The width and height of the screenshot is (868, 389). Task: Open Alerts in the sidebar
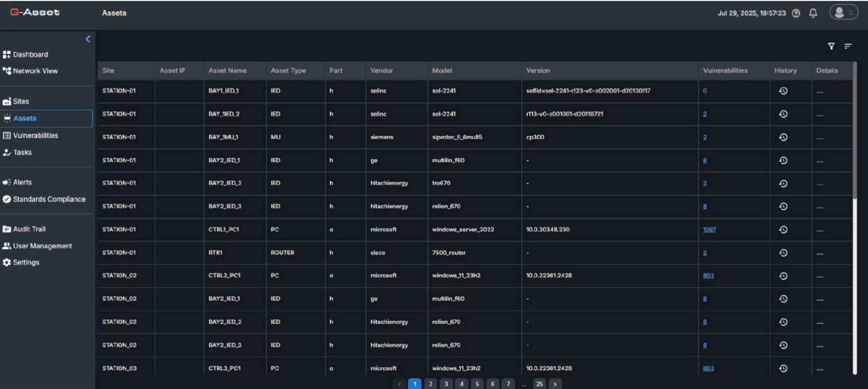pos(17,182)
